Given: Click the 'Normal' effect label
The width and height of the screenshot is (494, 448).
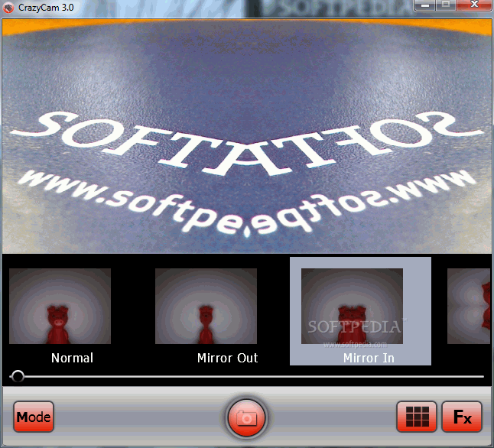Looking at the screenshot, I should [x=72, y=358].
